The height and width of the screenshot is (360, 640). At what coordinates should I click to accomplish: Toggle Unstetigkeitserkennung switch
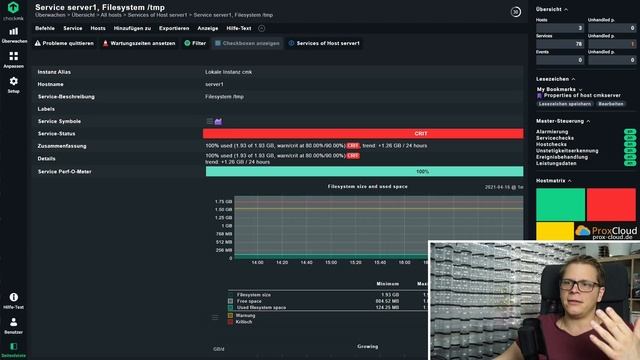(x=629, y=151)
